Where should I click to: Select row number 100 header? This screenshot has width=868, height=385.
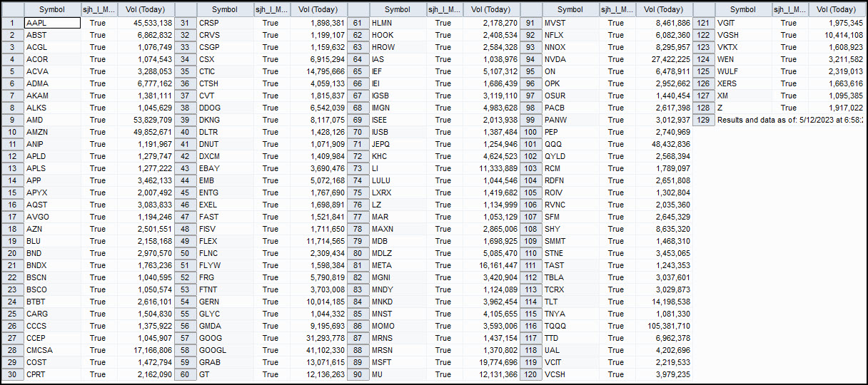[x=531, y=132]
